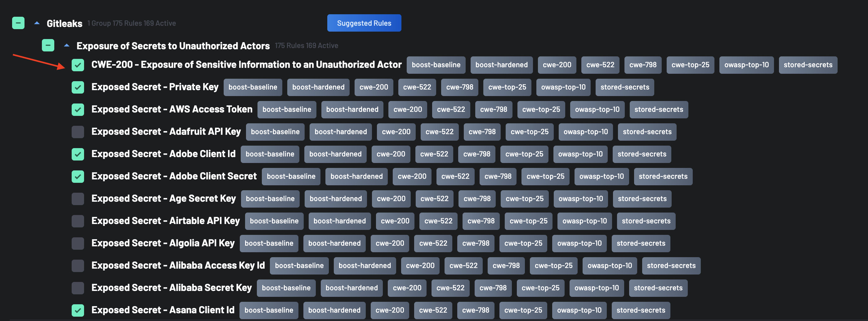Click cwe-top-25 tag on Age Secret Key row
This screenshot has height=321, width=868.
click(524, 199)
